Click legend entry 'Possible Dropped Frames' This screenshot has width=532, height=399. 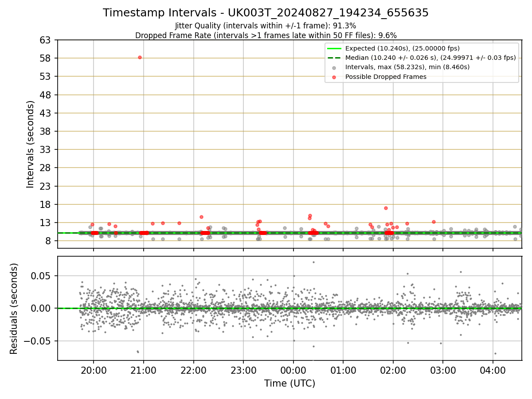(x=386, y=77)
